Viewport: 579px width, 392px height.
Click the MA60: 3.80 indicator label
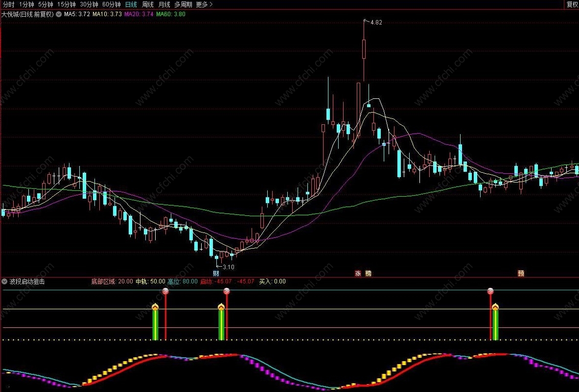[171, 14]
